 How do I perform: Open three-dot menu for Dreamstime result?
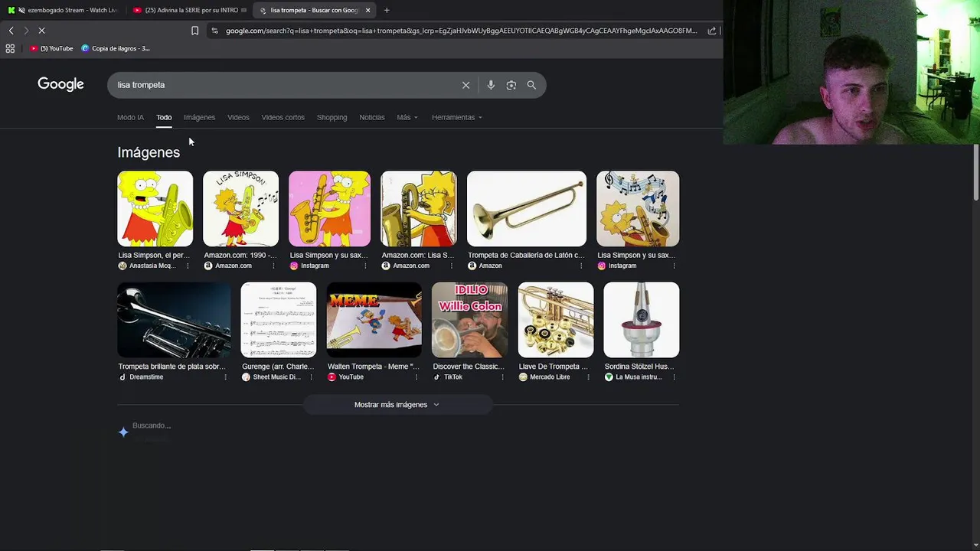(225, 377)
